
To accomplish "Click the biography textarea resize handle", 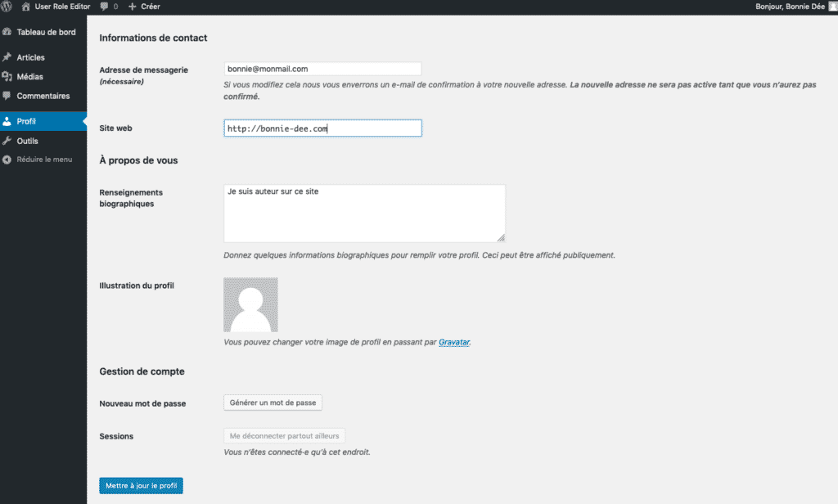I will [501, 238].
